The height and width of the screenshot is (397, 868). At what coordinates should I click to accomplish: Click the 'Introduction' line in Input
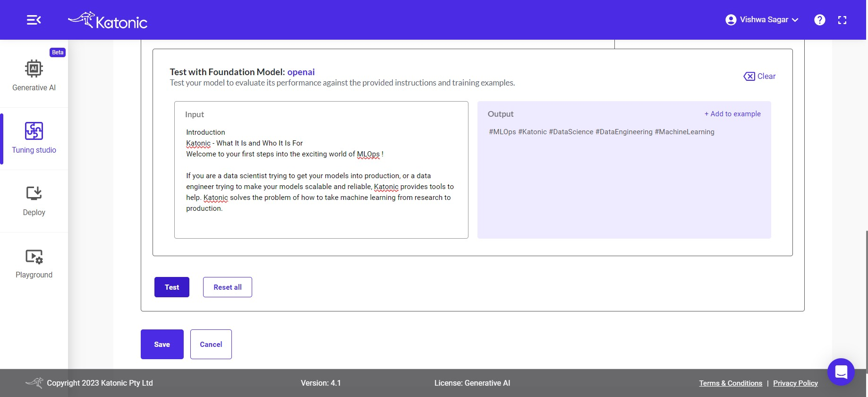(205, 132)
